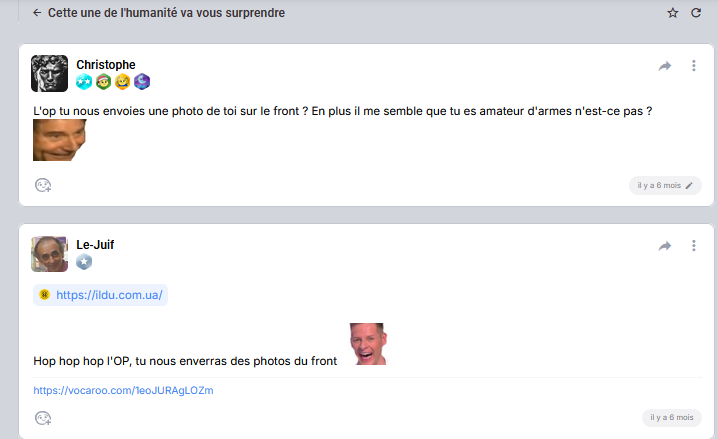Open Le-Juif's profile avatar

pos(49,254)
